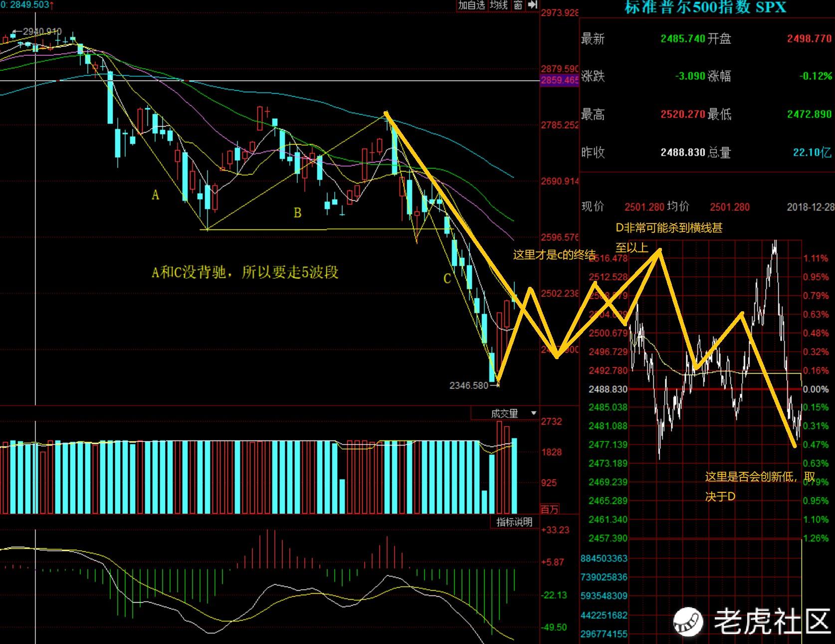Screen dimensions: 835x644
Task: Click the top-left value 2849.503
Action: click(29, 4)
